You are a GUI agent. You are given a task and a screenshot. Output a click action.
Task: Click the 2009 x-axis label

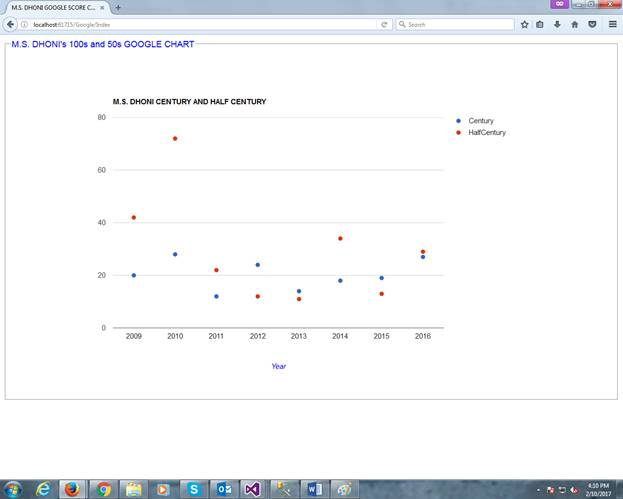(x=134, y=336)
